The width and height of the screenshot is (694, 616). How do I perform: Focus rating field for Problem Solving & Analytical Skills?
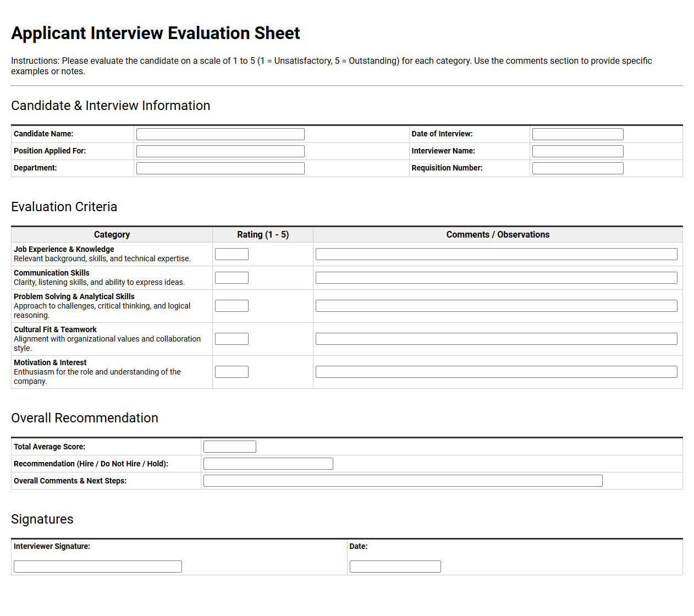tap(232, 306)
